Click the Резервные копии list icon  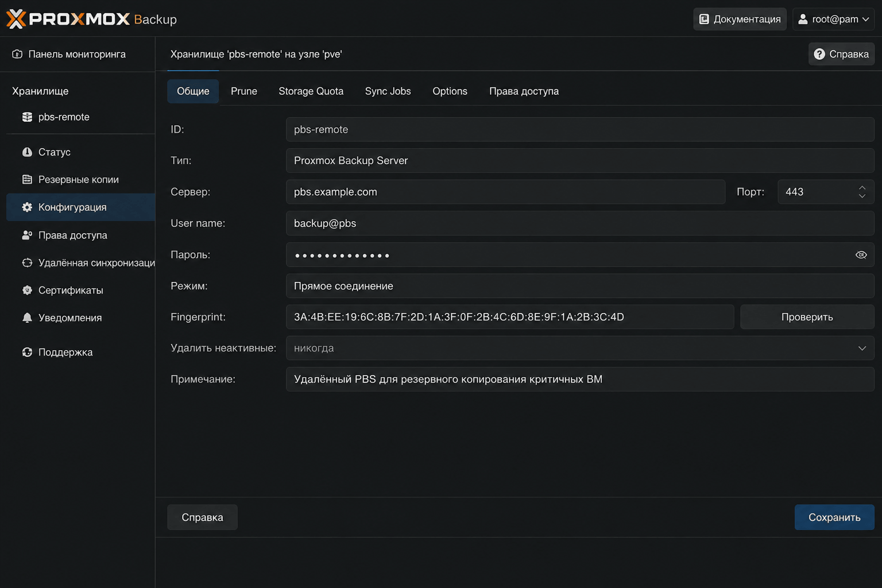[x=27, y=180]
